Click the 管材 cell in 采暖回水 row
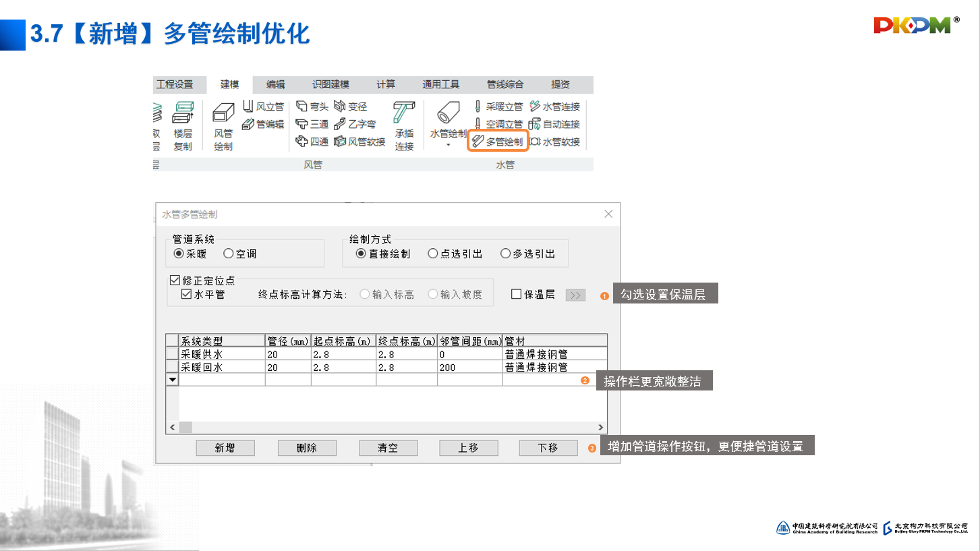The width and height of the screenshot is (980, 551). coord(554,368)
